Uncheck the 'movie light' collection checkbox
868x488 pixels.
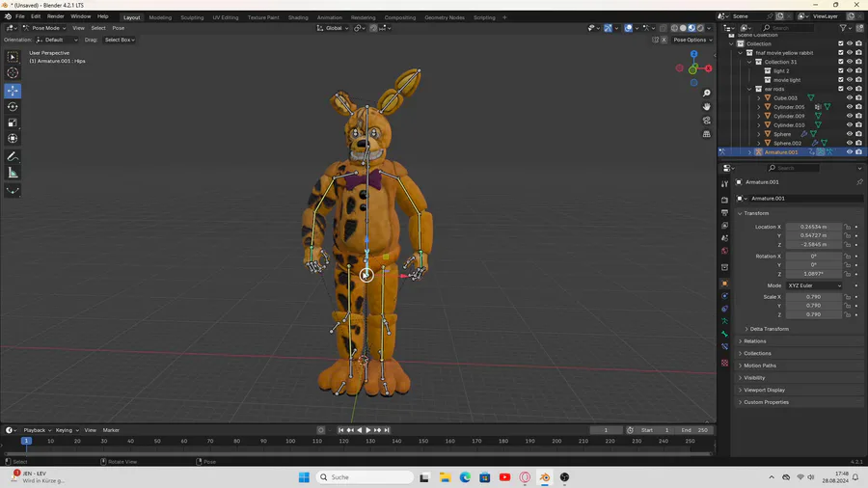(x=840, y=80)
